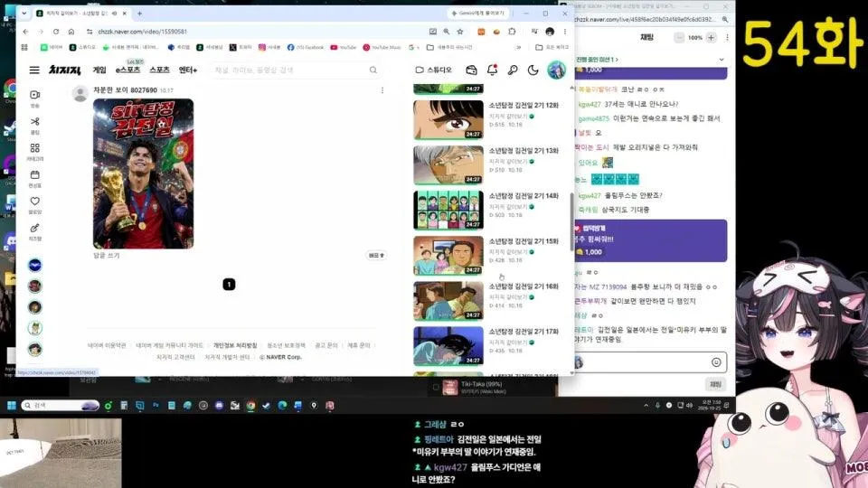Screen dimensions: 868x488
Task: Open the notifications bell
Action: click(492, 70)
